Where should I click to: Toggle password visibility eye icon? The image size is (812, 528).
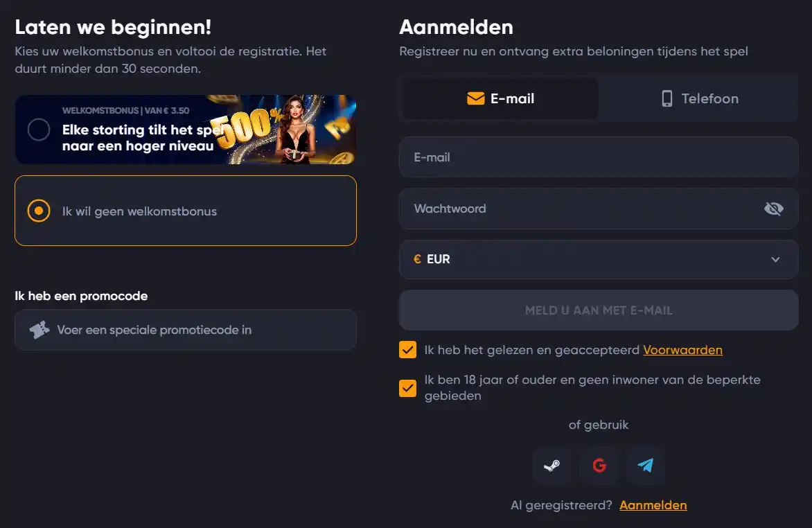coord(773,209)
